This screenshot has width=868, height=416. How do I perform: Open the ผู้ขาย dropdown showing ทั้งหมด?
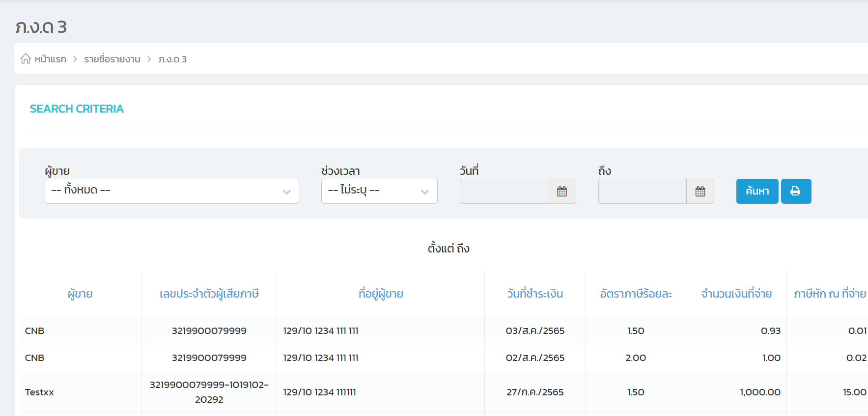pyautogui.click(x=172, y=191)
